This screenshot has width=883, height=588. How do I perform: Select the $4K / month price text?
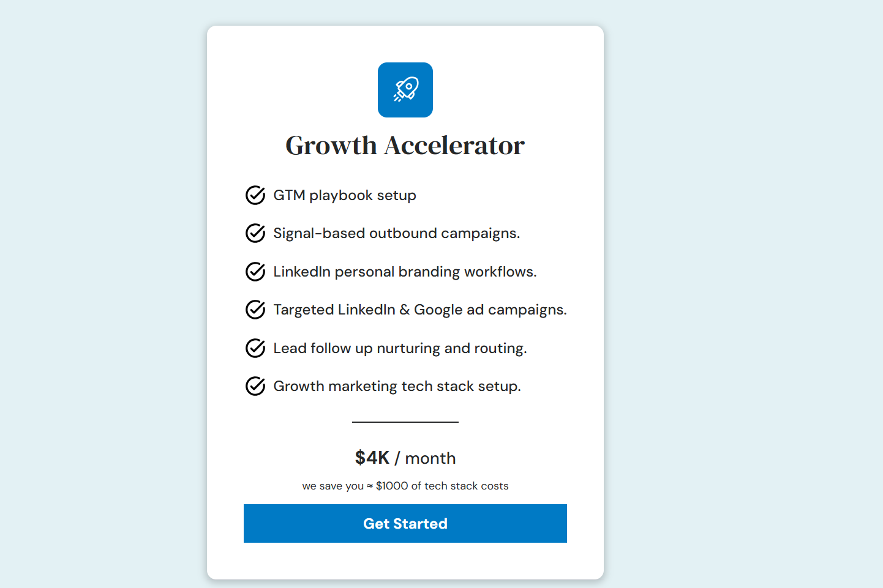405,458
